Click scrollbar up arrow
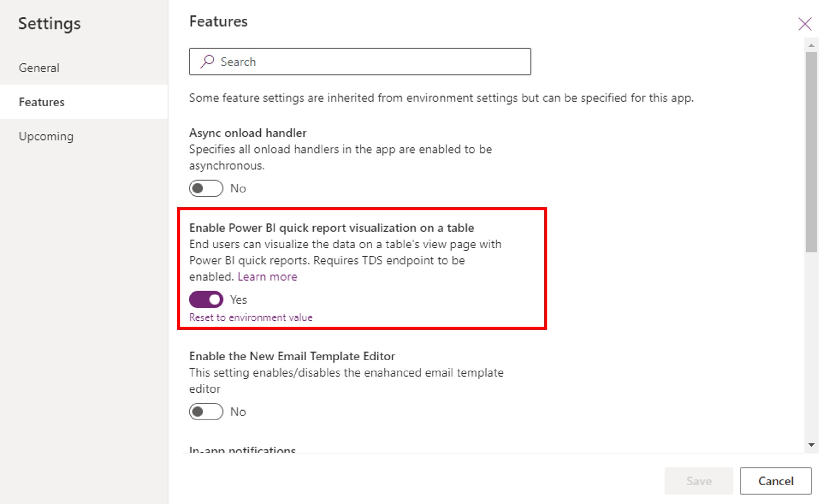Screen dimensions: 829x504 click(x=811, y=46)
